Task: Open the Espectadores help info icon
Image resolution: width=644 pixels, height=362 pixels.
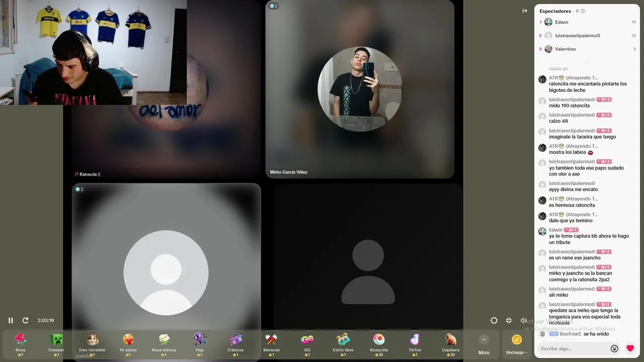Action: pos(583,11)
